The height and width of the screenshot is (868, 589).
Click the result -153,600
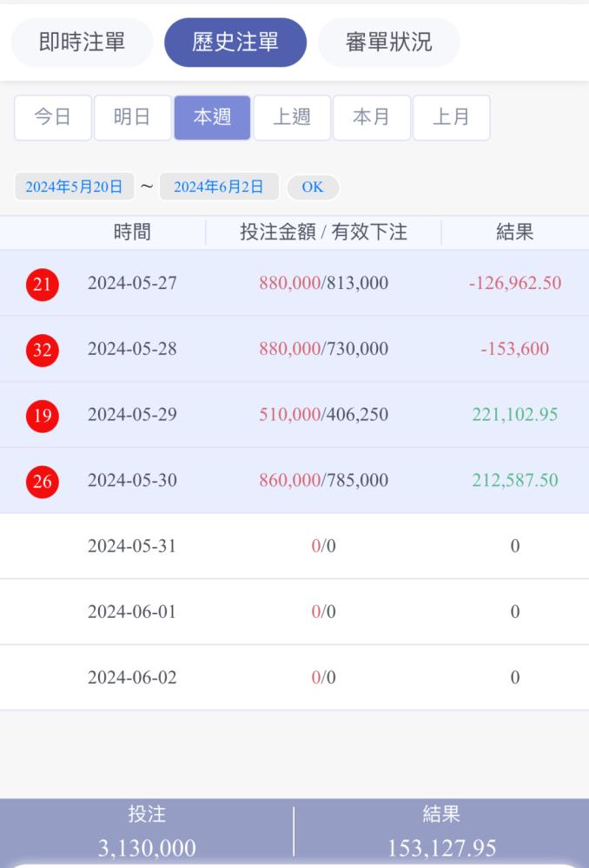(x=515, y=349)
